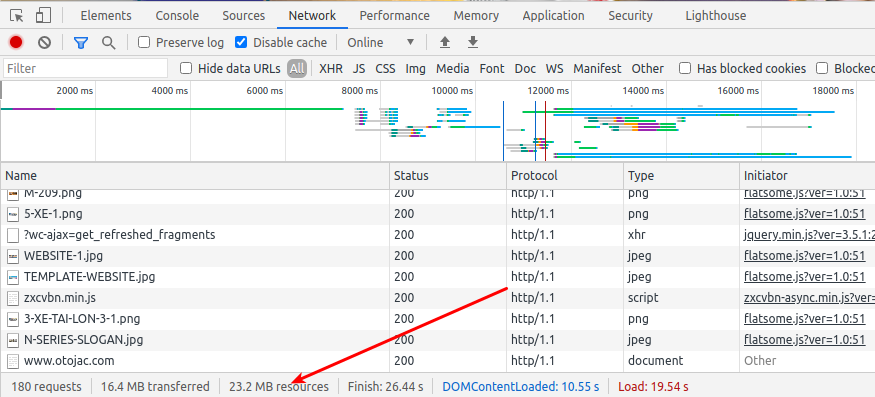The width and height of the screenshot is (875, 397).
Task: Filter requests by JS
Action: (x=359, y=69)
